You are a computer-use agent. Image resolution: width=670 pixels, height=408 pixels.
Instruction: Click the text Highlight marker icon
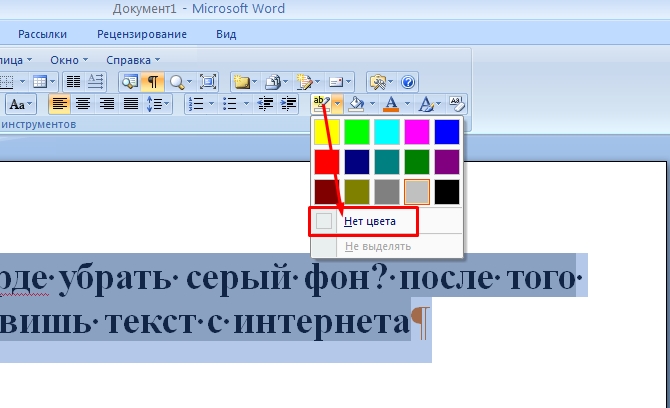tap(321, 103)
